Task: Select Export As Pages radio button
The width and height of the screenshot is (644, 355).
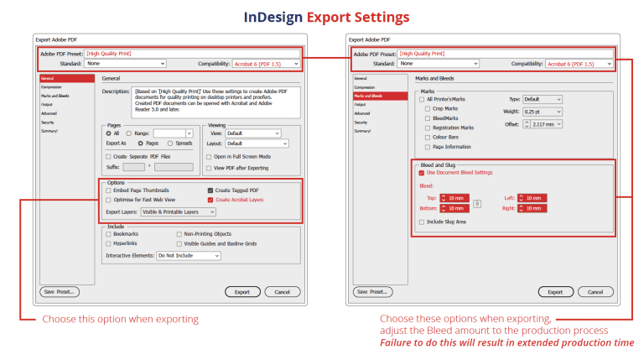Action: (141, 144)
